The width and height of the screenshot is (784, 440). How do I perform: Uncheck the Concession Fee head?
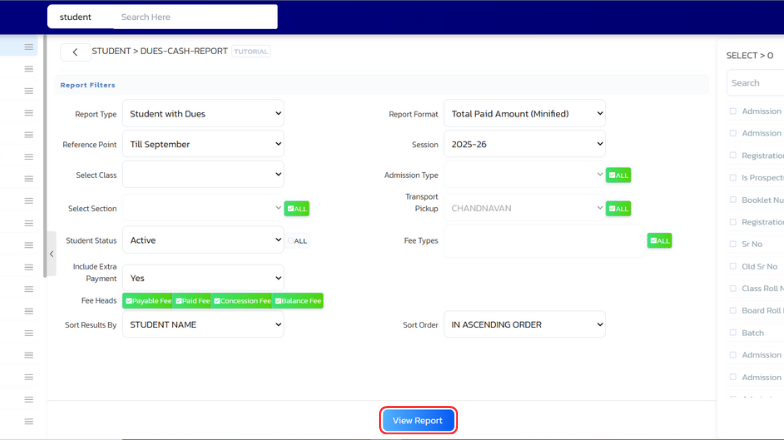tap(241, 301)
